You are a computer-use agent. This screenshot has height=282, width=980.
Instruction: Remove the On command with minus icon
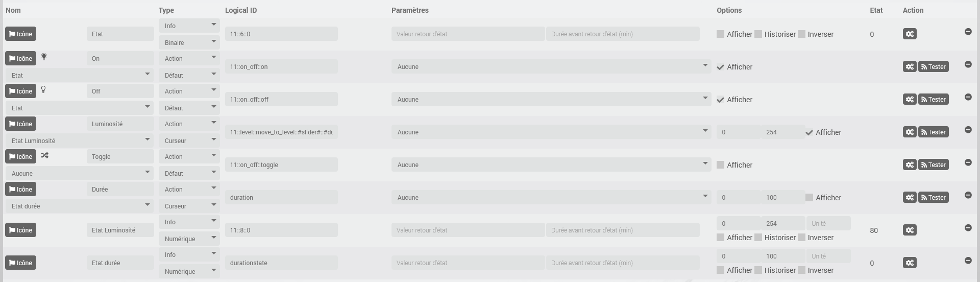(968, 64)
